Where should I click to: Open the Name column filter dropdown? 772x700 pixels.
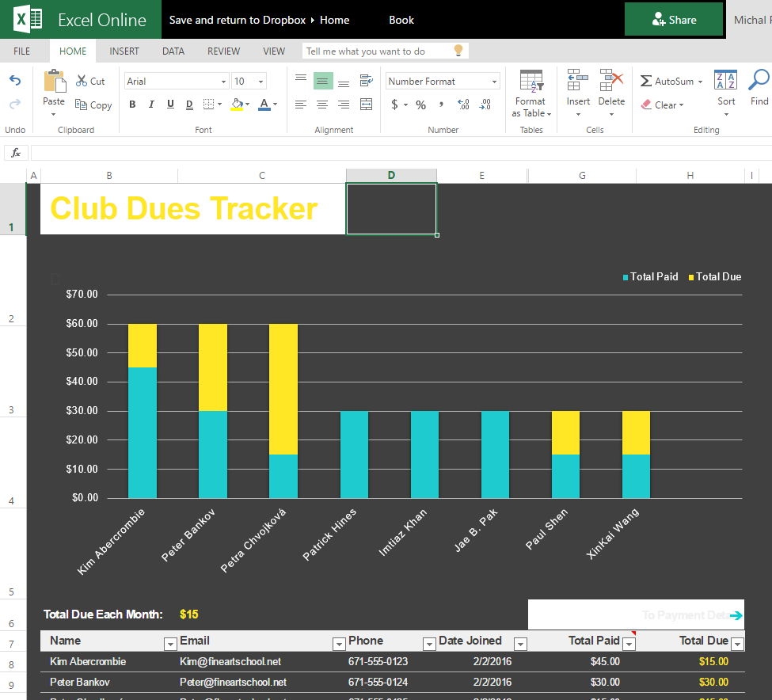pyautogui.click(x=169, y=644)
